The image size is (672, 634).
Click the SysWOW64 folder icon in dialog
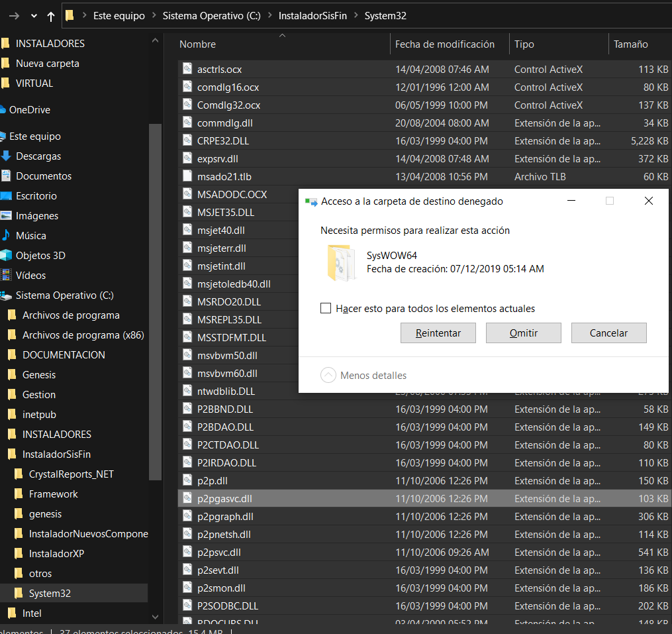[x=341, y=262]
